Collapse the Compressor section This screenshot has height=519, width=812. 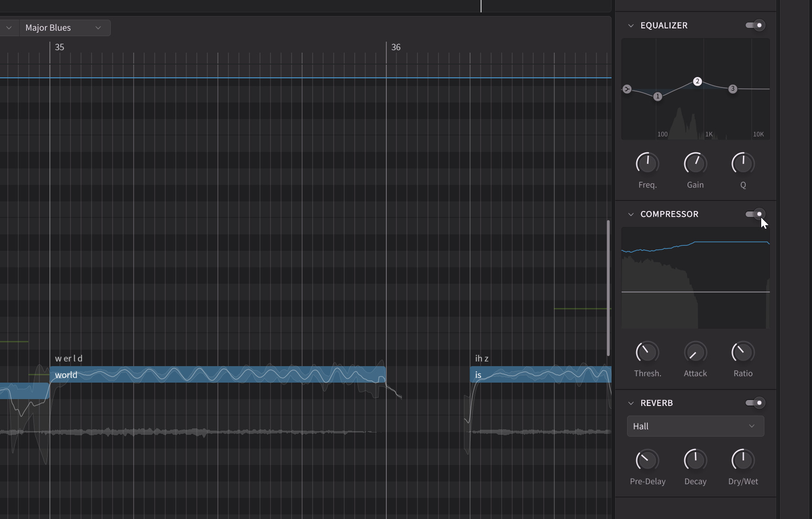coord(631,214)
